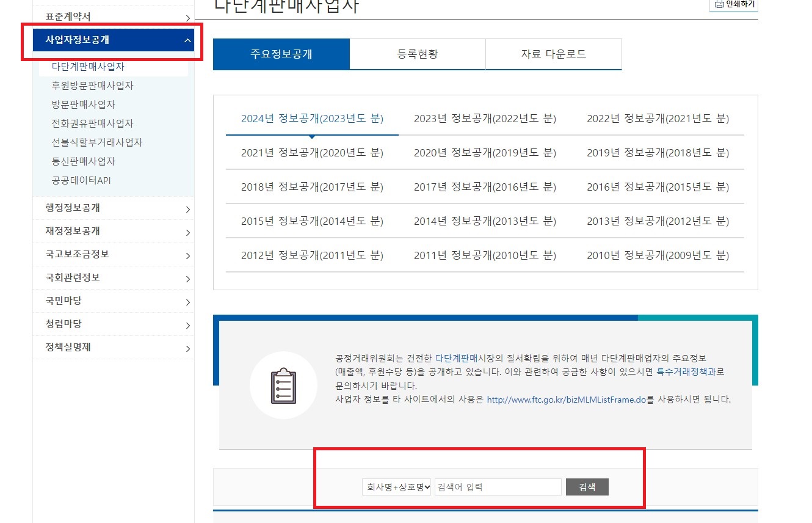This screenshot has width=812, height=523.
Task: Click the 검색어 입력 search field
Action: click(x=498, y=487)
